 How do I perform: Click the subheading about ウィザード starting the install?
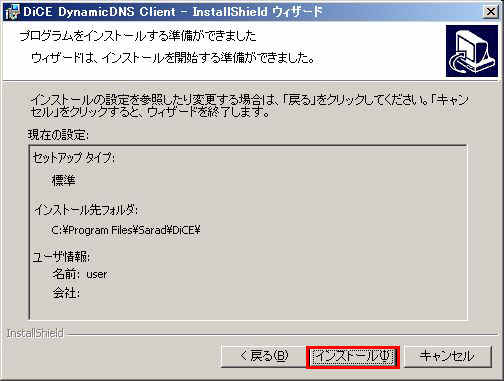point(173,58)
